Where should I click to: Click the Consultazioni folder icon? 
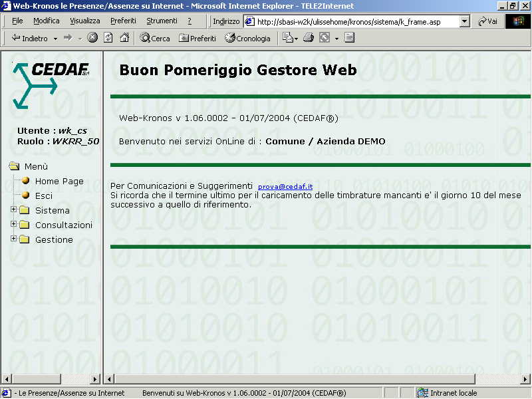24,225
